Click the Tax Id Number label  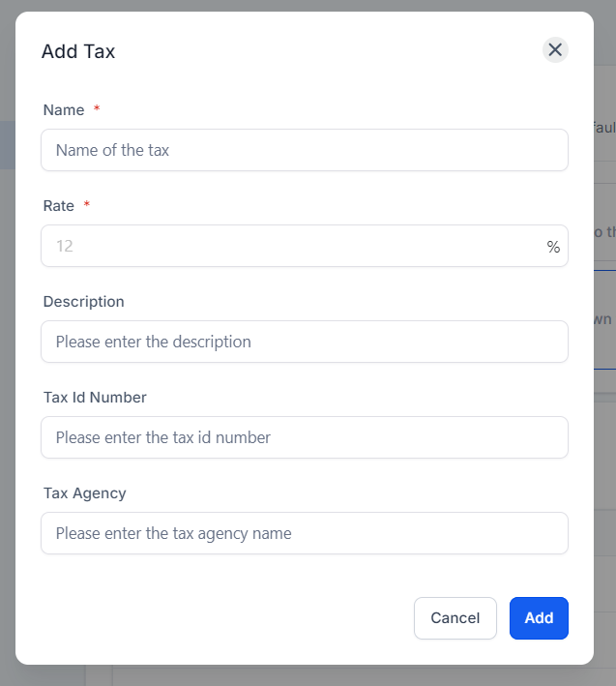point(95,398)
